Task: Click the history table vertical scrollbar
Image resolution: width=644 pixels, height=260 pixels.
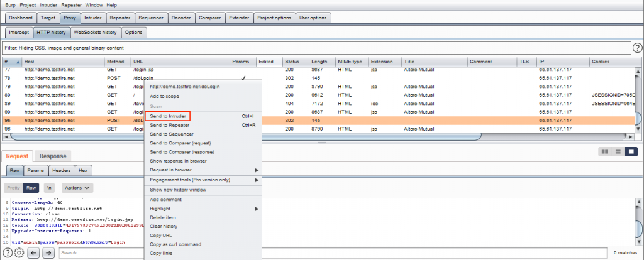Action: (638, 100)
